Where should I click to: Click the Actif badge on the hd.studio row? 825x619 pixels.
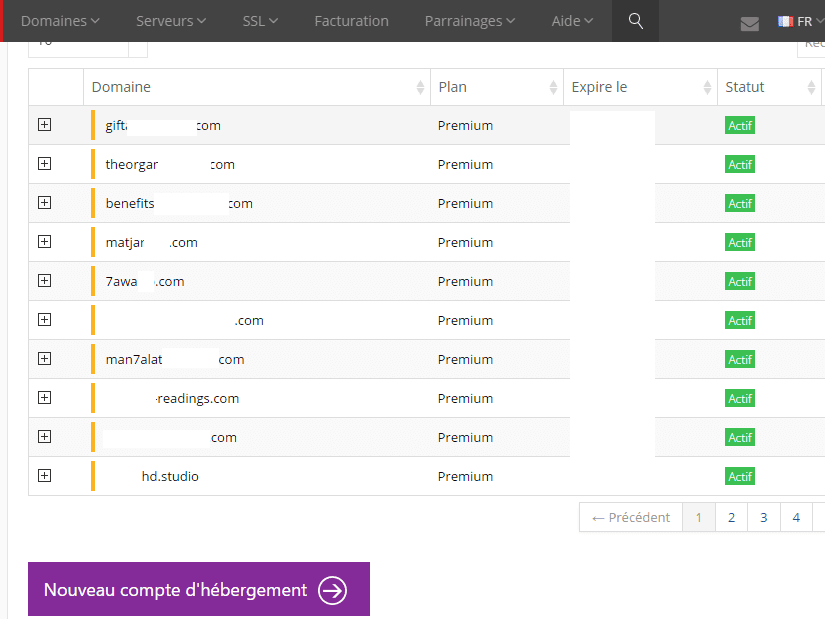click(x=740, y=476)
